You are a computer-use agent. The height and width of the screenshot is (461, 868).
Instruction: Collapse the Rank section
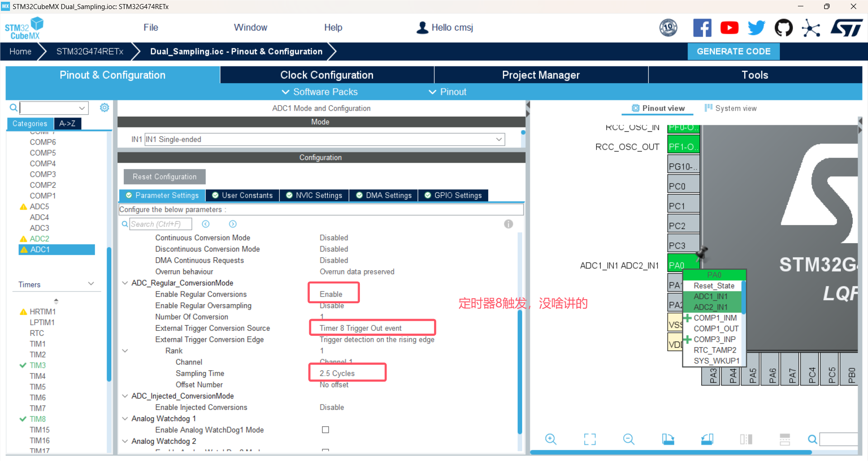pos(125,351)
